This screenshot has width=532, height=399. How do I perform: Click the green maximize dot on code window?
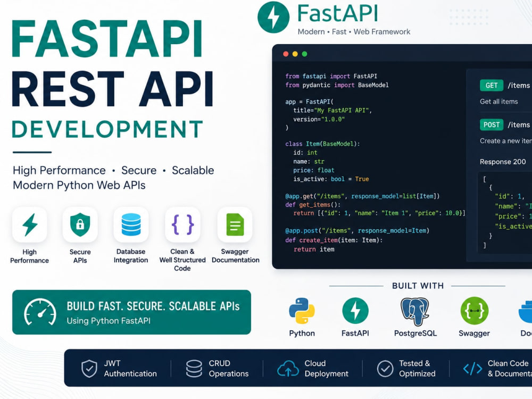coord(305,54)
